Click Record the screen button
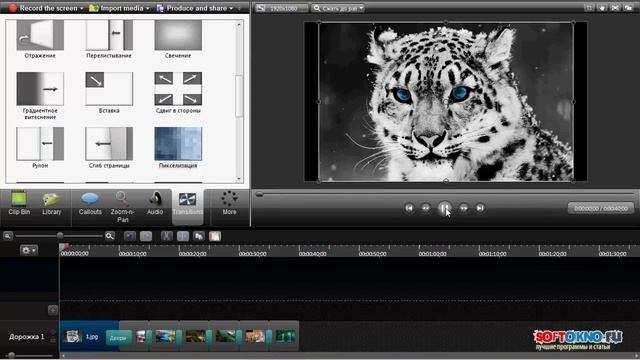 (45, 8)
